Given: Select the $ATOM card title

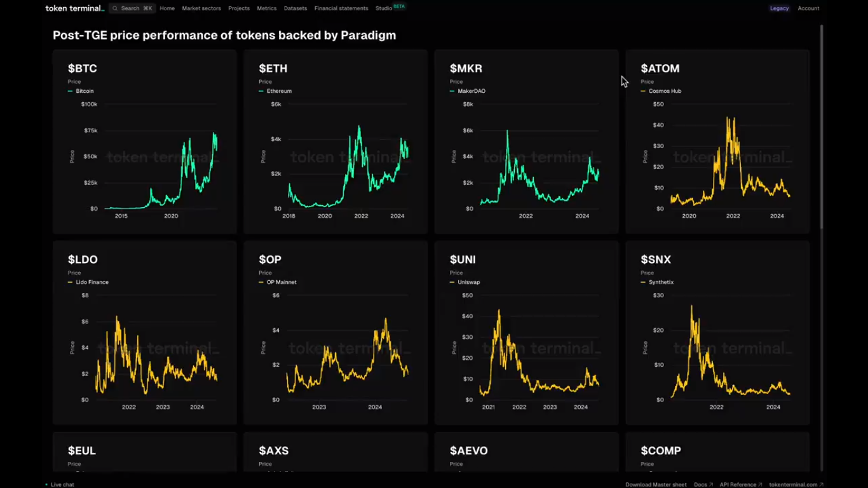Looking at the screenshot, I should pos(660,69).
